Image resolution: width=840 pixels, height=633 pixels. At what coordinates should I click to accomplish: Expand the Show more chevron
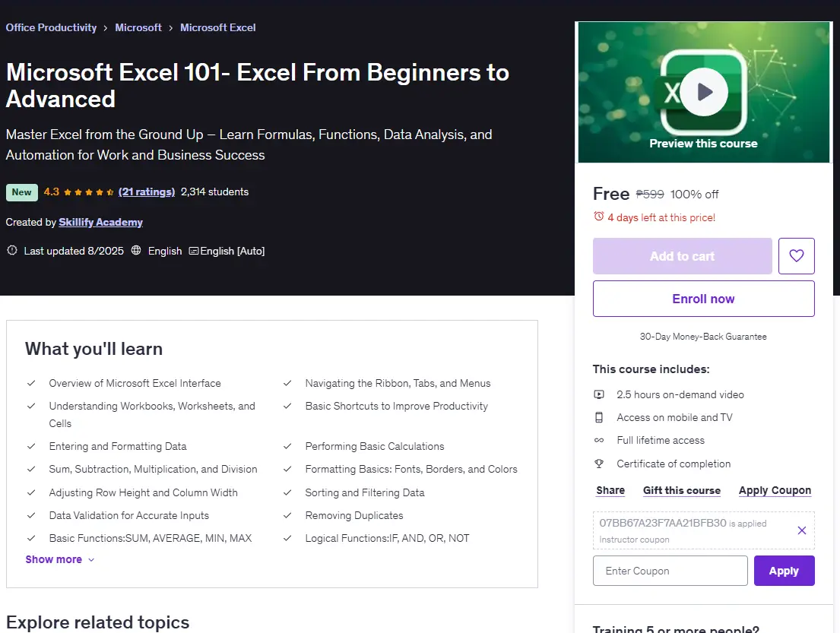pos(91,559)
